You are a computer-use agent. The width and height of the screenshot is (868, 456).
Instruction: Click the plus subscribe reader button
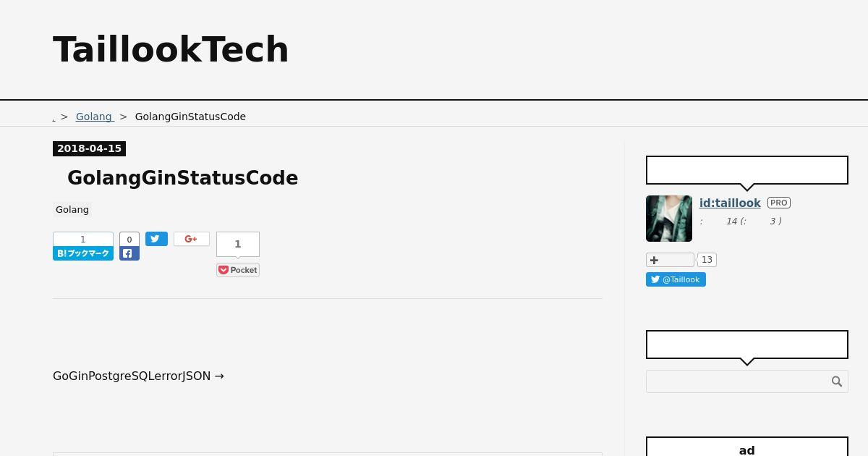pos(670,260)
